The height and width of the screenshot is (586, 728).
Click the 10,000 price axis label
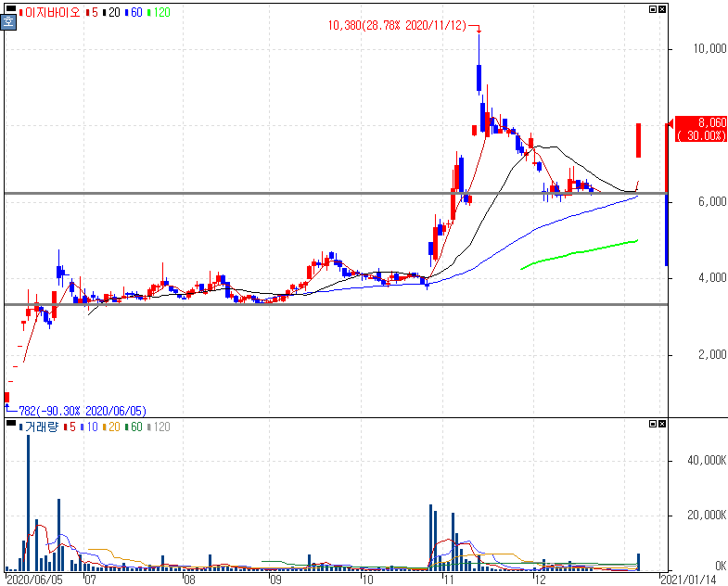(709, 49)
